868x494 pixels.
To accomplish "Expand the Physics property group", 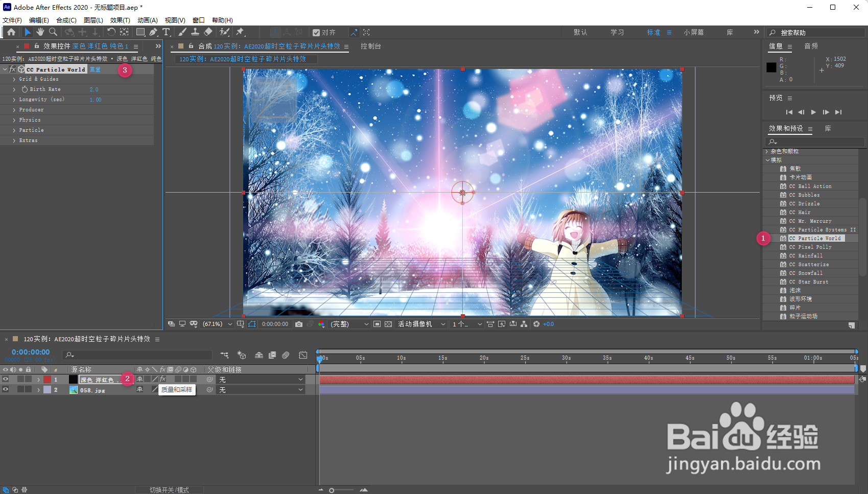I will (14, 120).
